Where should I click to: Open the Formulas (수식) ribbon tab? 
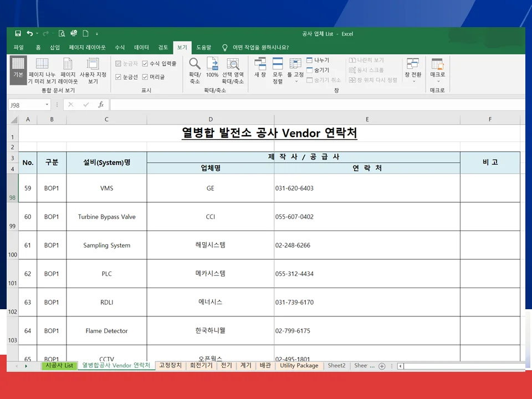[120, 48]
